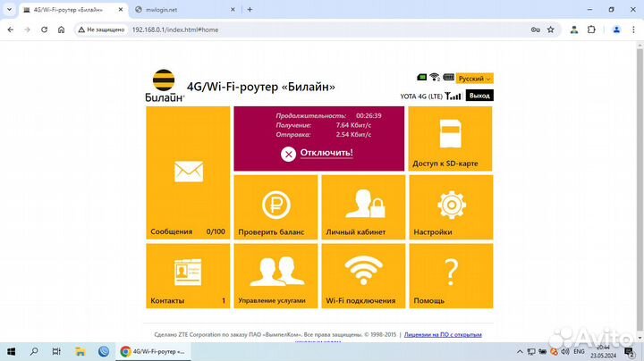644x361 pixels.
Task: Open the Русский language dropdown
Action: click(x=474, y=79)
